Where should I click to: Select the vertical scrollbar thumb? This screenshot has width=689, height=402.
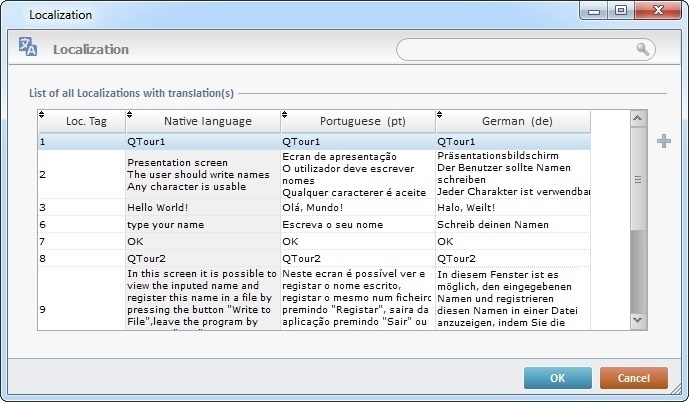pos(637,180)
